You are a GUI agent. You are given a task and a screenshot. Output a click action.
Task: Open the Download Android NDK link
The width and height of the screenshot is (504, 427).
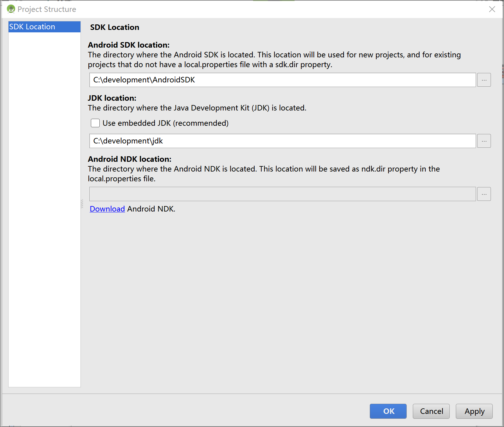(x=107, y=209)
